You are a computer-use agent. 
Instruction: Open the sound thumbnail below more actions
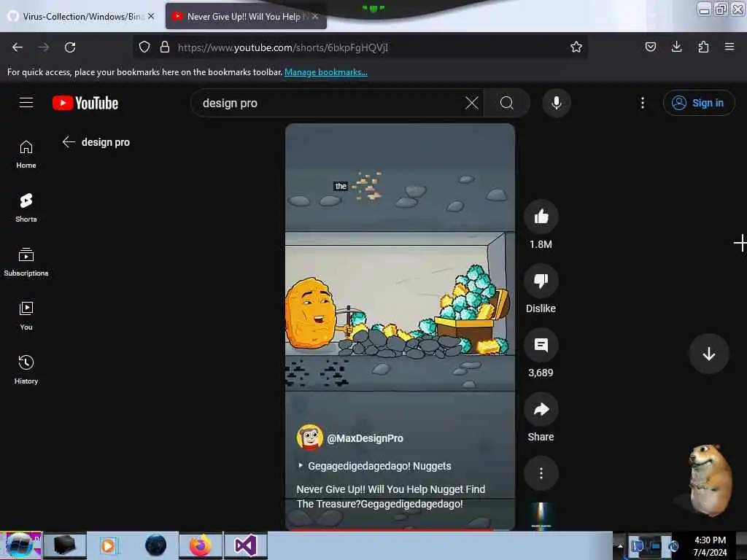541,516
